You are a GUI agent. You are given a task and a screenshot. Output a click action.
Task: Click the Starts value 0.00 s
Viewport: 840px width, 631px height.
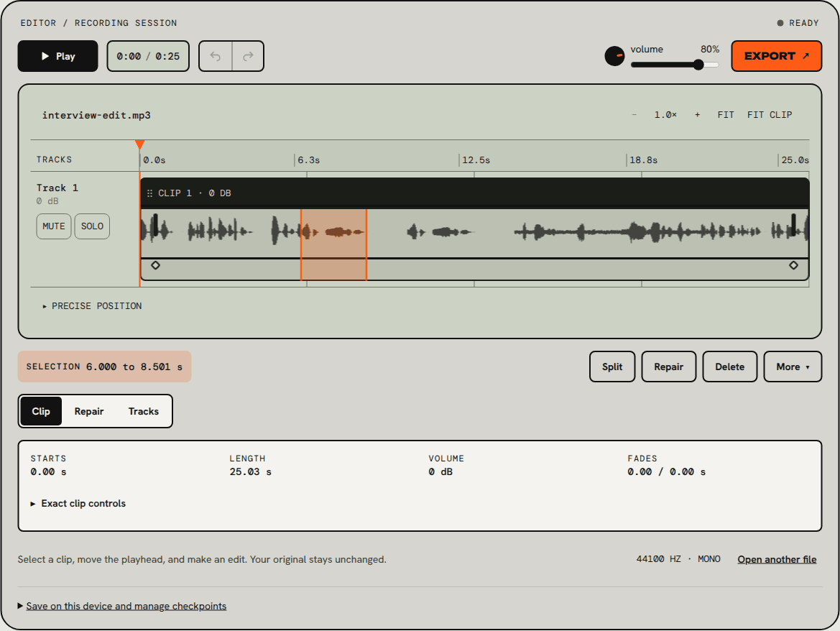tap(48, 472)
